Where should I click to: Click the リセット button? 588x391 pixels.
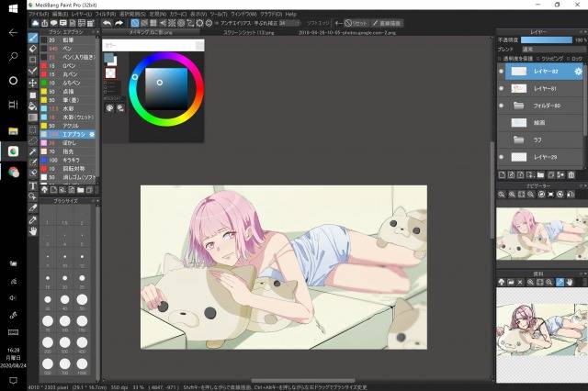click(356, 23)
